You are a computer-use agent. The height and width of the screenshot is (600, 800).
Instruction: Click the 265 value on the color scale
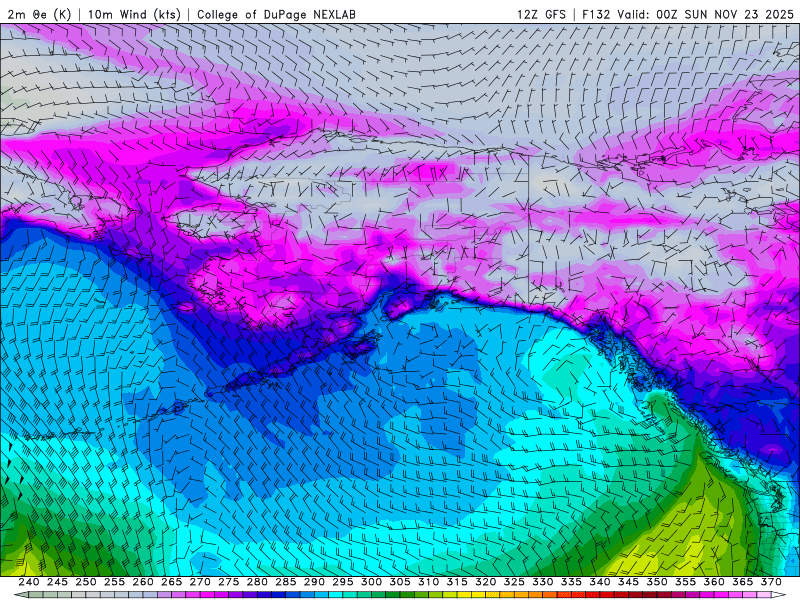tap(171, 582)
